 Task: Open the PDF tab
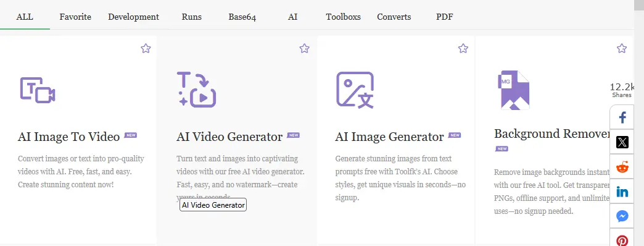pyautogui.click(x=445, y=17)
